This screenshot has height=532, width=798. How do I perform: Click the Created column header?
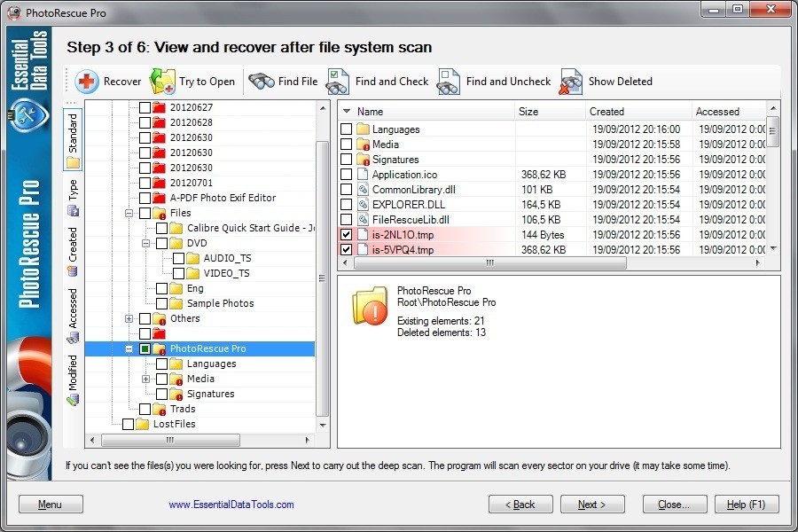(x=638, y=111)
